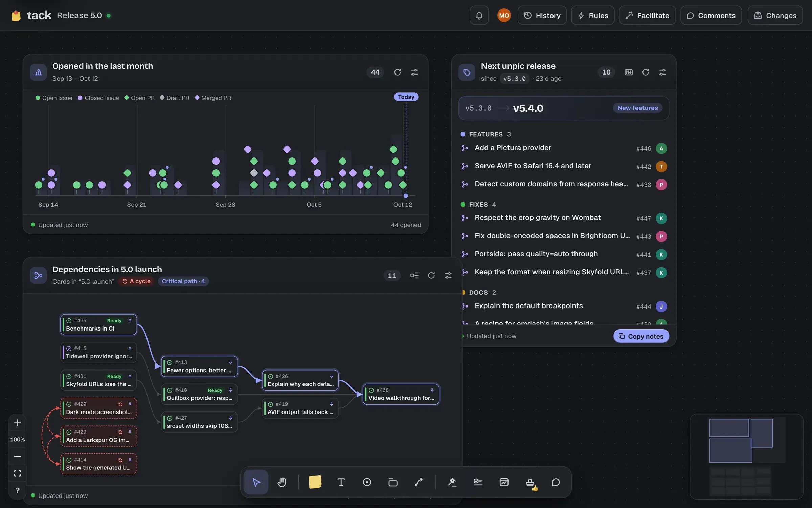Toggle the Critical path highlight chip
The height and width of the screenshot is (508, 812).
[x=183, y=281]
